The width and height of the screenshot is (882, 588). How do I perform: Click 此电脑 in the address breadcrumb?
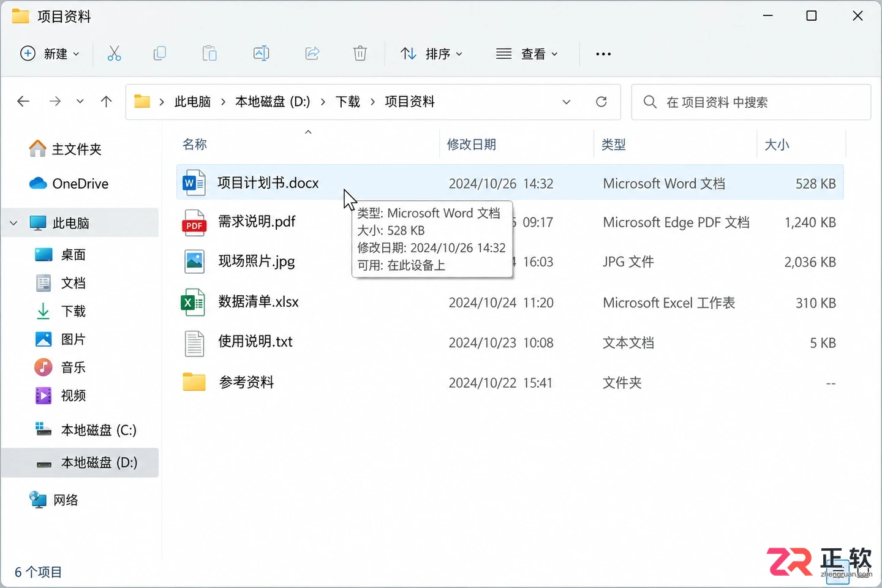[192, 102]
